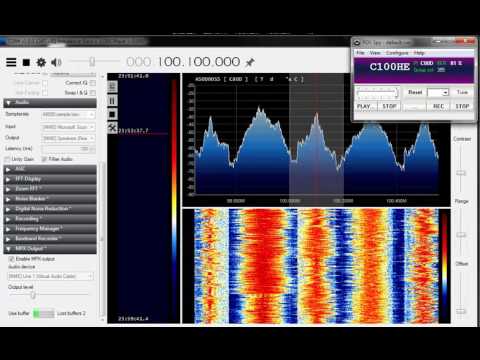Move the Range slider handle
Screen dimensions: 480x360
click(x=461, y=235)
